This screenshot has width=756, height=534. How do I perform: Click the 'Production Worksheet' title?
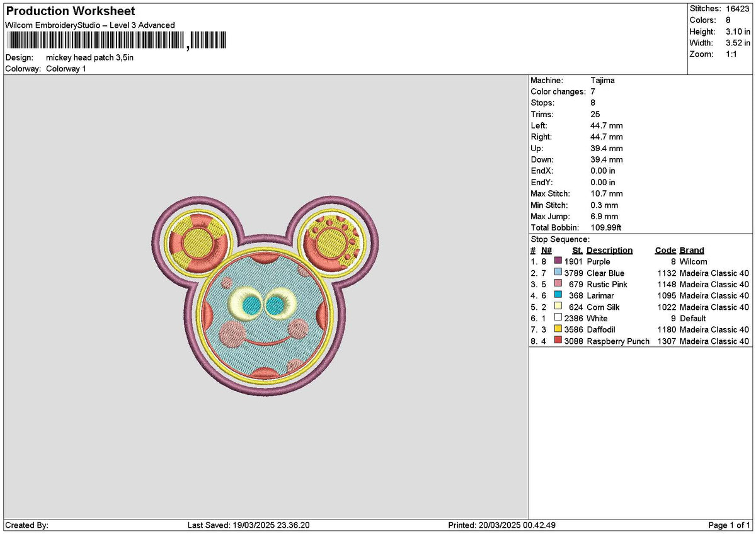click(70, 11)
